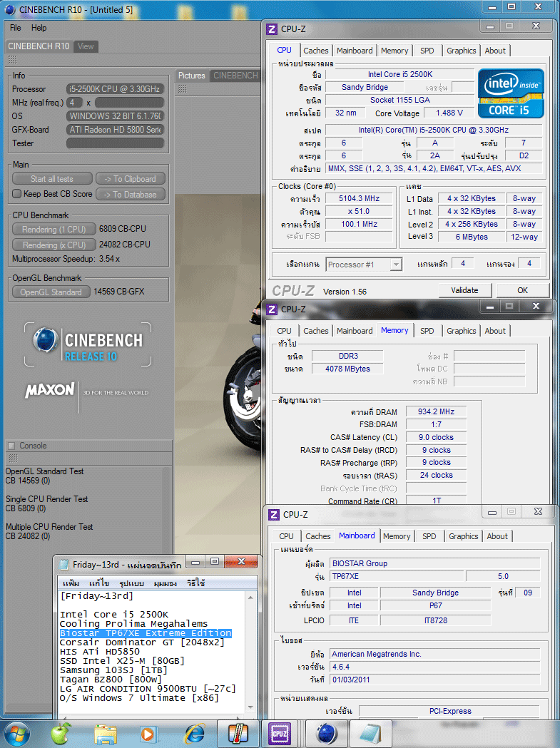Screen dimensions: 560x748
Task: Launch the media player taskbar icon
Action: (x=148, y=734)
